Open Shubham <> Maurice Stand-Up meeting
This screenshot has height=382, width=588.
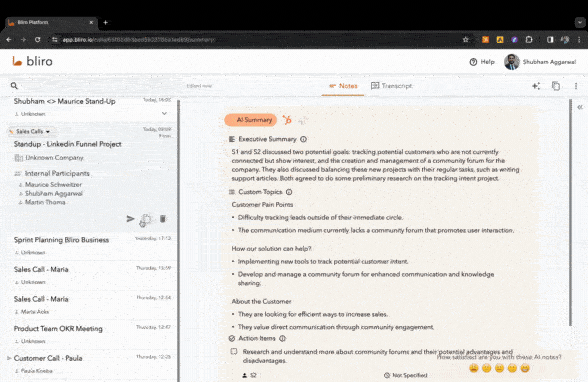click(x=64, y=101)
